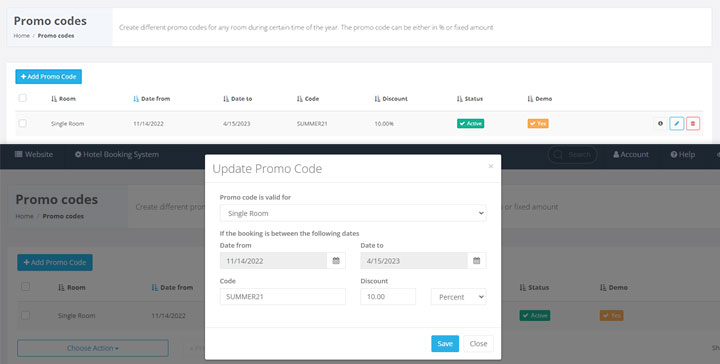Viewport: 720px width, 364px height.
Task: Tick the Single Room row checkbox in upper table
Action: (22, 123)
